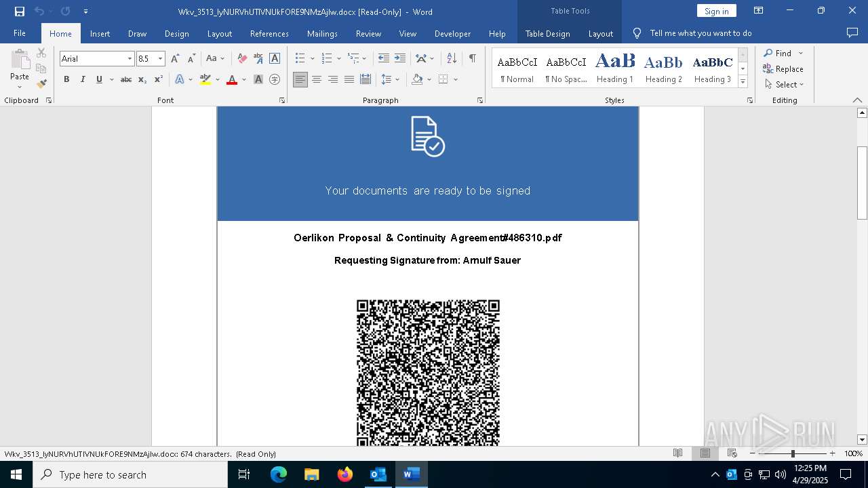Switch to Read Mode view icon

pyautogui.click(x=677, y=453)
